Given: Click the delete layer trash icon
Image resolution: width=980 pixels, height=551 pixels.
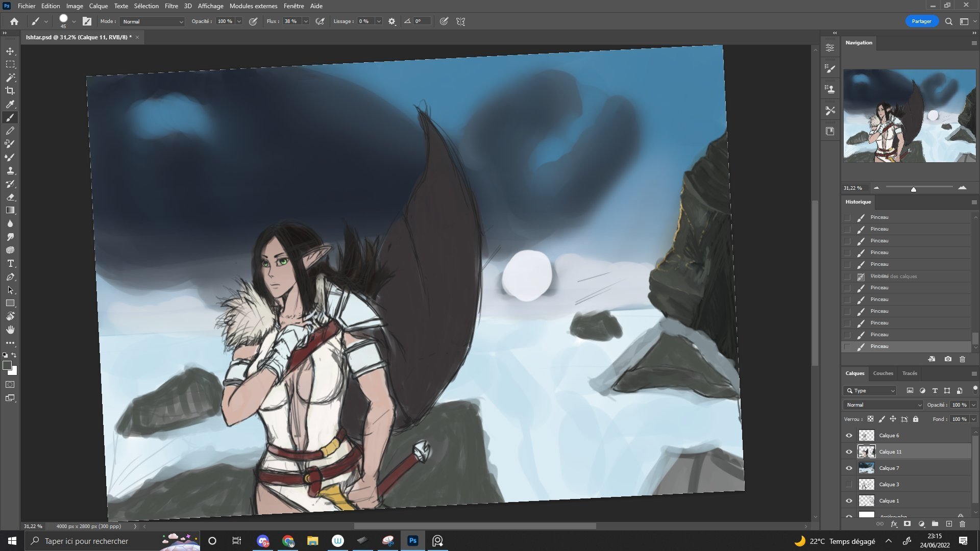Looking at the screenshot, I should pos(962,524).
